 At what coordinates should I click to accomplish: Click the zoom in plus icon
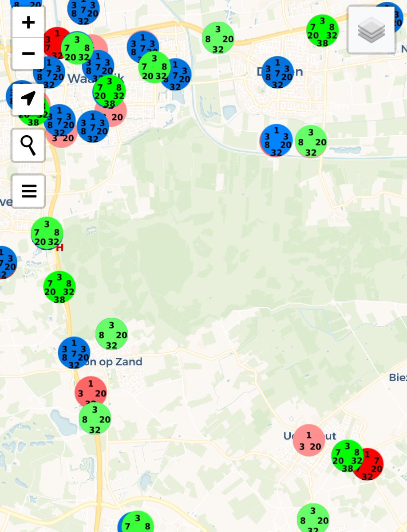(x=28, y=22)
